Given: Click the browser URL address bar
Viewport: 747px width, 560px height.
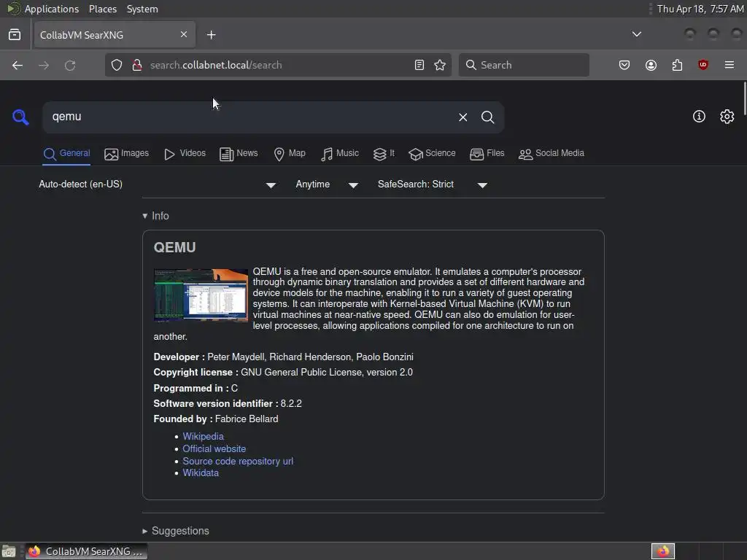Looking at the screenshot, I should point(279,65).
